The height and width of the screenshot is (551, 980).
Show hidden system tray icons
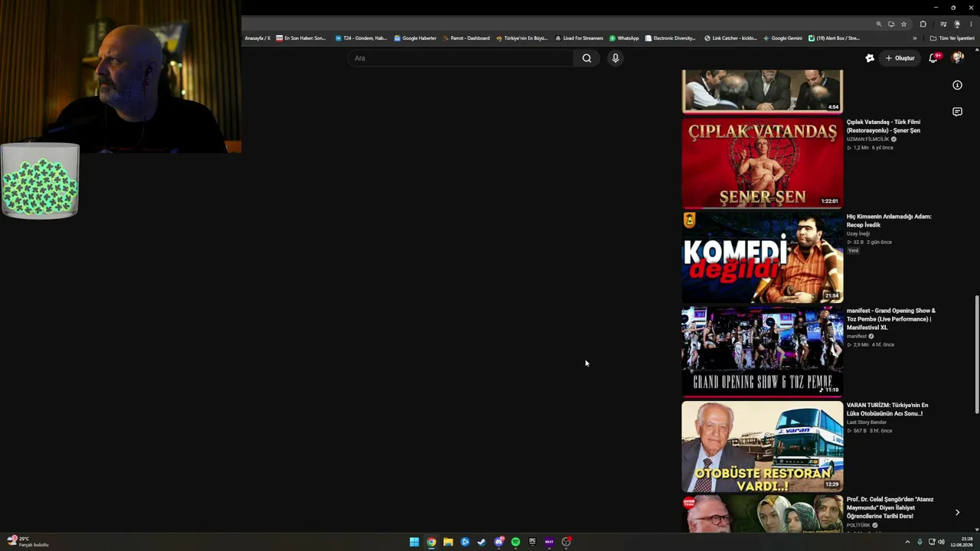pos(908,542)
